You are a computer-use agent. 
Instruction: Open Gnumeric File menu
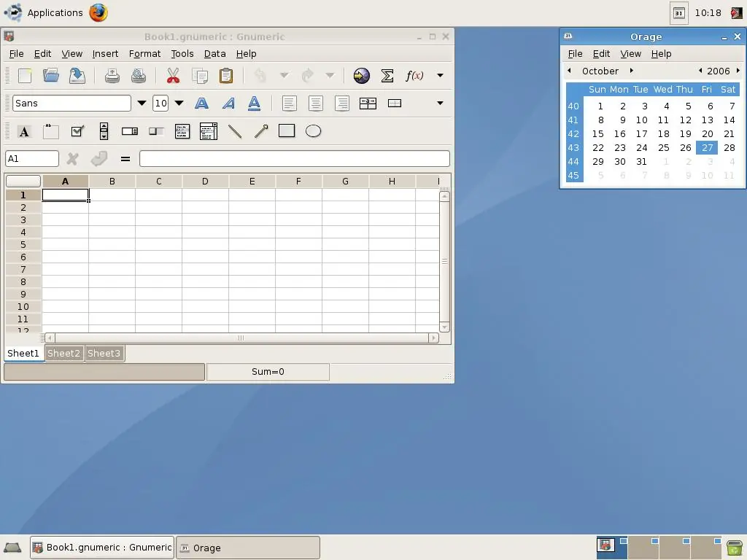coord(16,54)
